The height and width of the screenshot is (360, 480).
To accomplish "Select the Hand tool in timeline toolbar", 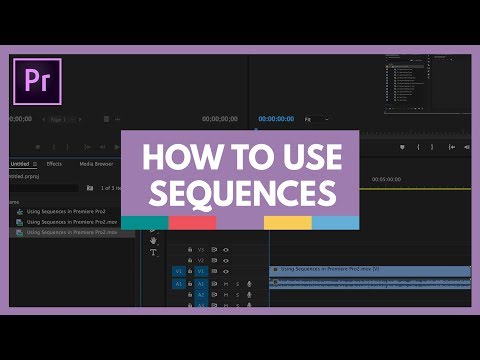I will (x=153, y=240).
